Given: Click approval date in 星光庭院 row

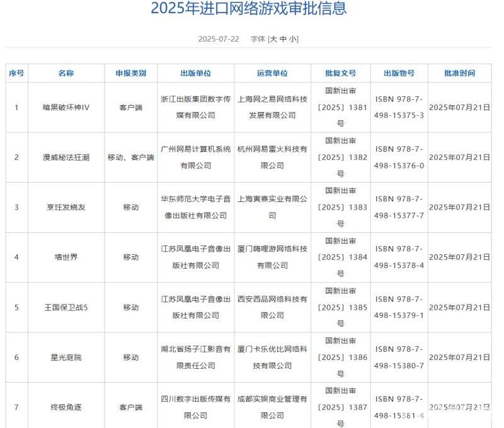Looking at the screenshot, I should coord(460,358).
